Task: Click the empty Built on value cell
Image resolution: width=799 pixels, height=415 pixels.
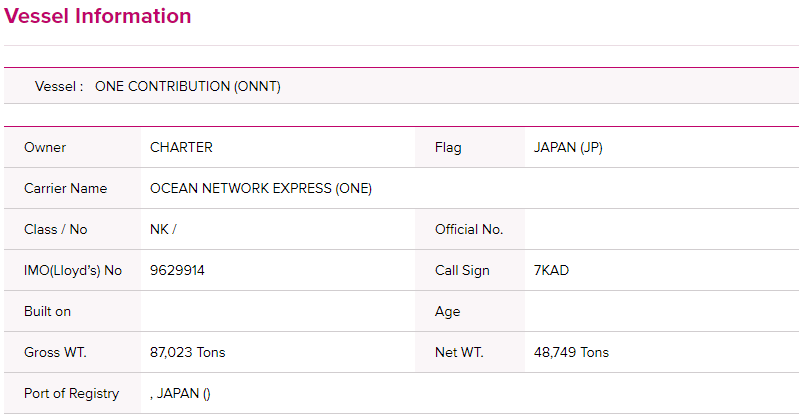Action: [278, 312]
